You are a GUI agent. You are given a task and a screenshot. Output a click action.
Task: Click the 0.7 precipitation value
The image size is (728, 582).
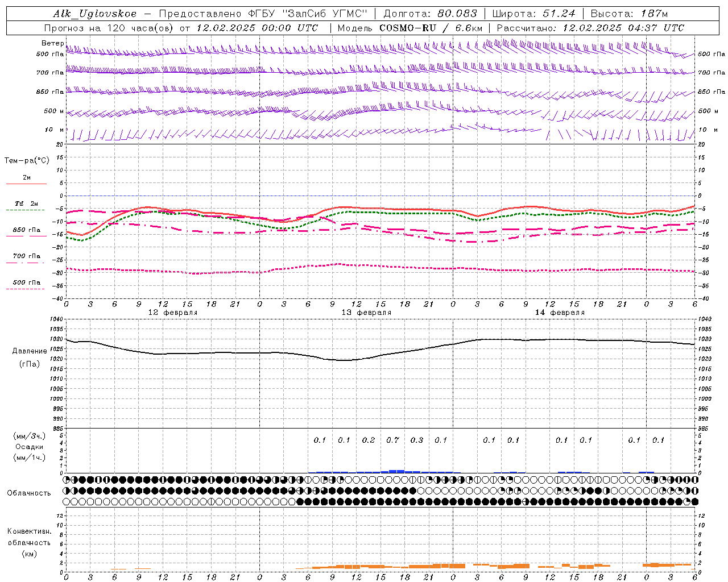[x=392, y=440]
